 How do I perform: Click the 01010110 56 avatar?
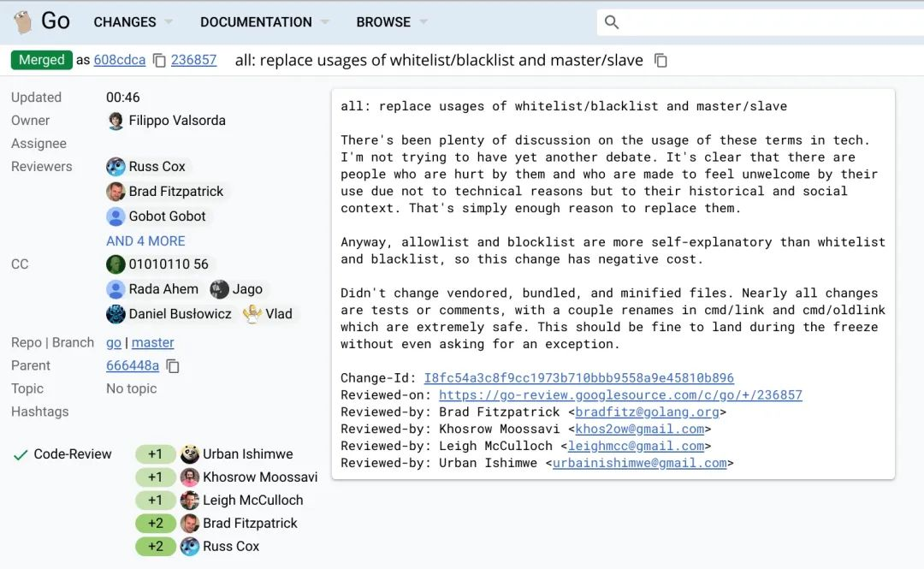point(116,264)
